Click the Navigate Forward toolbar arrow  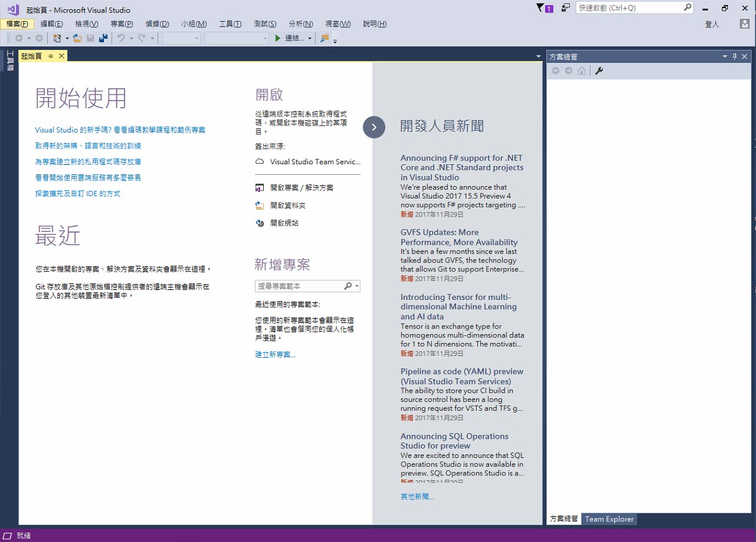pyautogui.click(x=39, y=38)
